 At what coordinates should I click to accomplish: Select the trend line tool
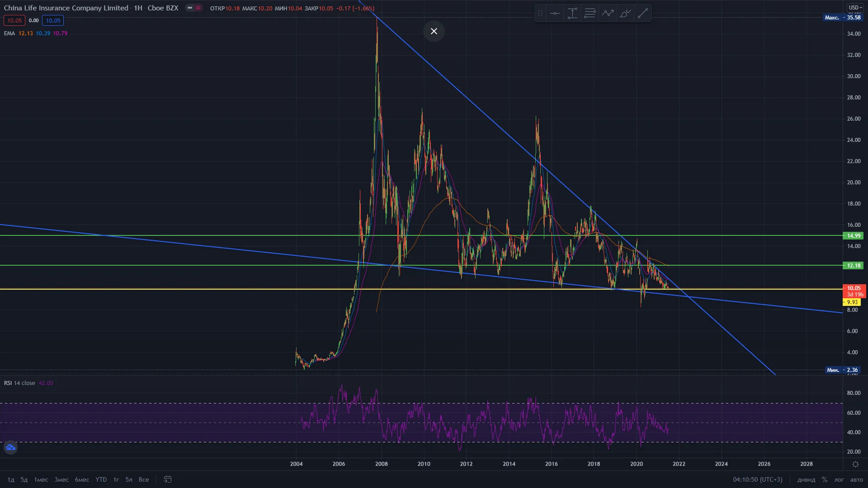click(x=642, y=14)
